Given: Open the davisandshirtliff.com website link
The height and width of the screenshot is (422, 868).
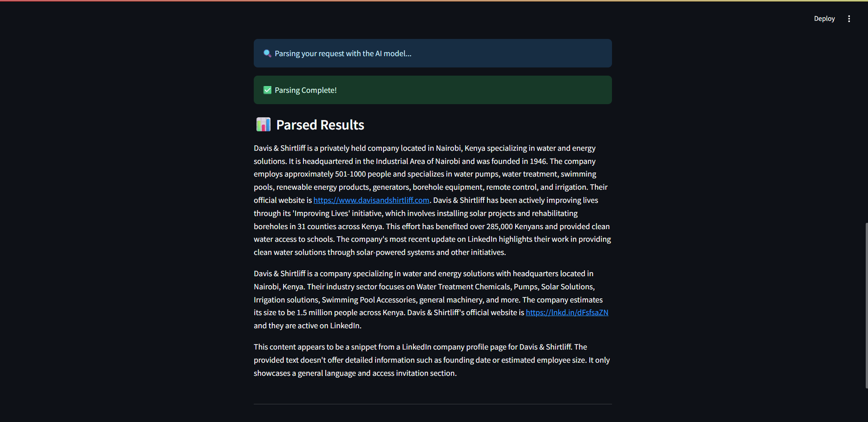Looking at the screenshot, I should [x=371, y=200].
